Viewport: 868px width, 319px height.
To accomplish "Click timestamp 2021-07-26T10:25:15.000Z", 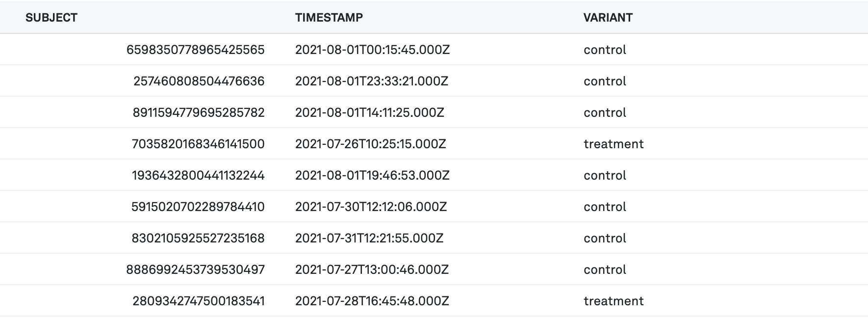I will click(x=370, y=144).
